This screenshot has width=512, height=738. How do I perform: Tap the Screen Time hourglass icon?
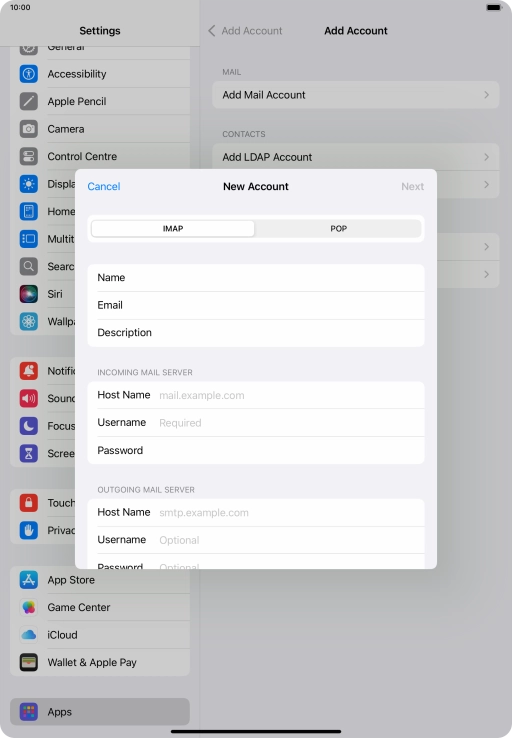(29, 453)
